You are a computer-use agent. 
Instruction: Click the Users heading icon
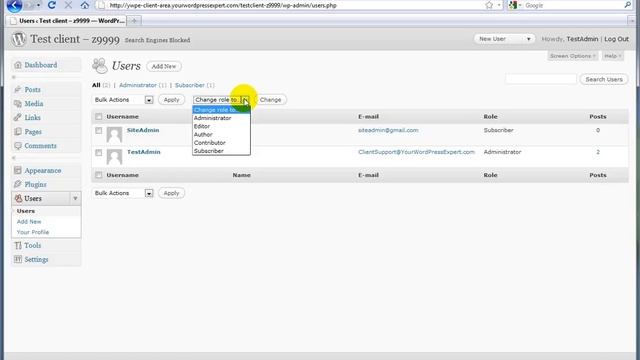(100, 66)
